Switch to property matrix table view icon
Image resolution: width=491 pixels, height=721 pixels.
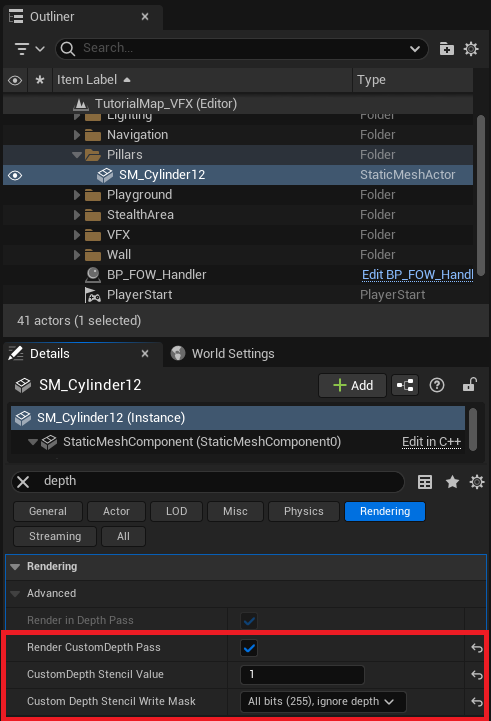(x=425, y=482)
